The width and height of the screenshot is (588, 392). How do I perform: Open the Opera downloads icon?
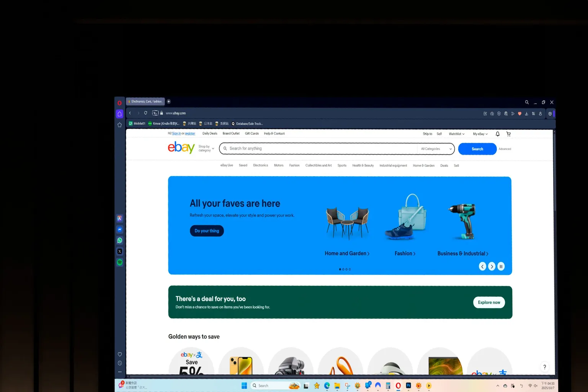click(x=526, y=114)
